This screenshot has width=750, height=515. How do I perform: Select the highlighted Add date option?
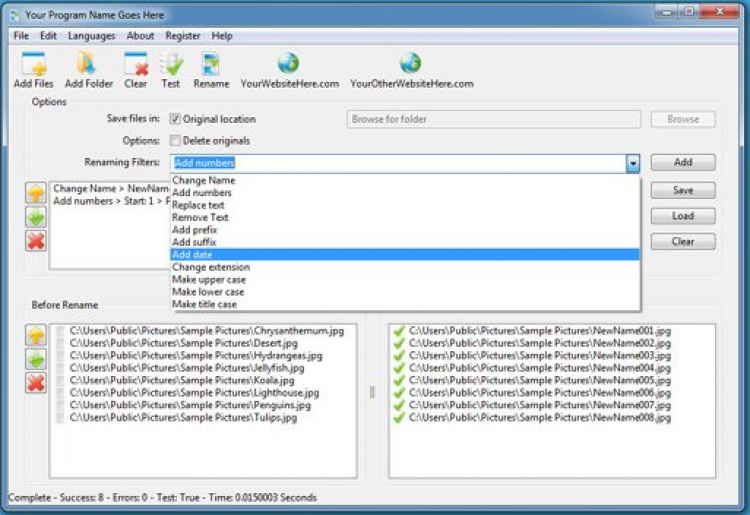[x=405, y=255]
